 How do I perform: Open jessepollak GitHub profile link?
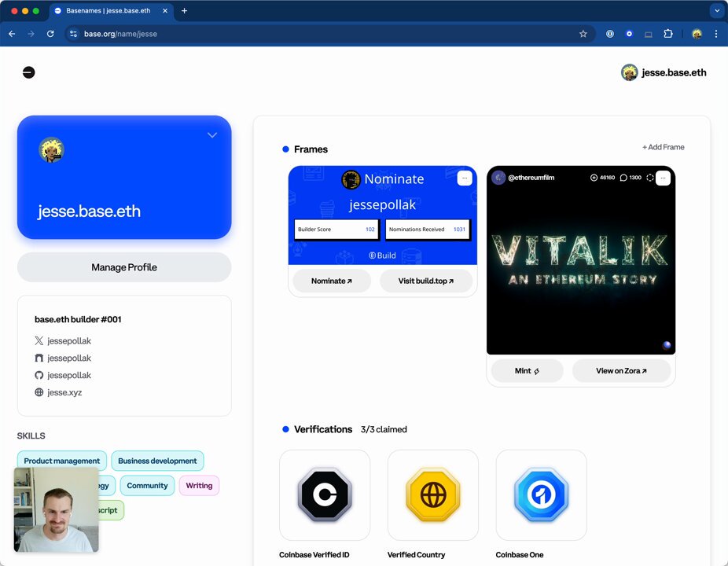[63, 375]
